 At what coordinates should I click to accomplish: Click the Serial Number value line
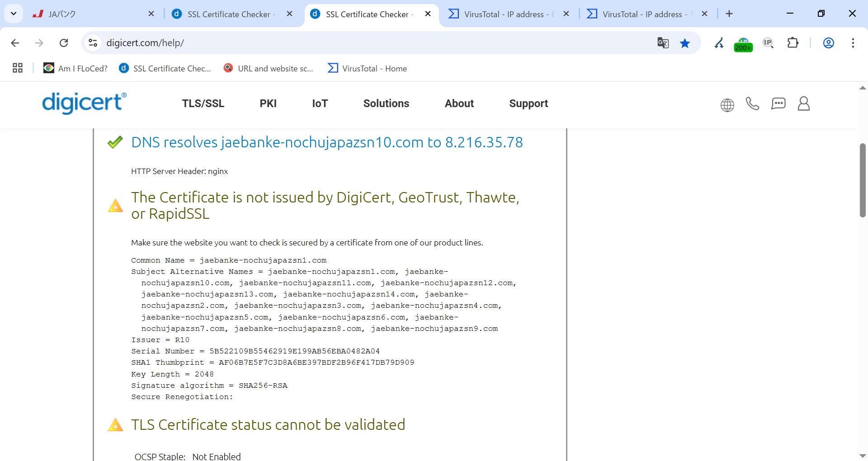tap(255, 351)
